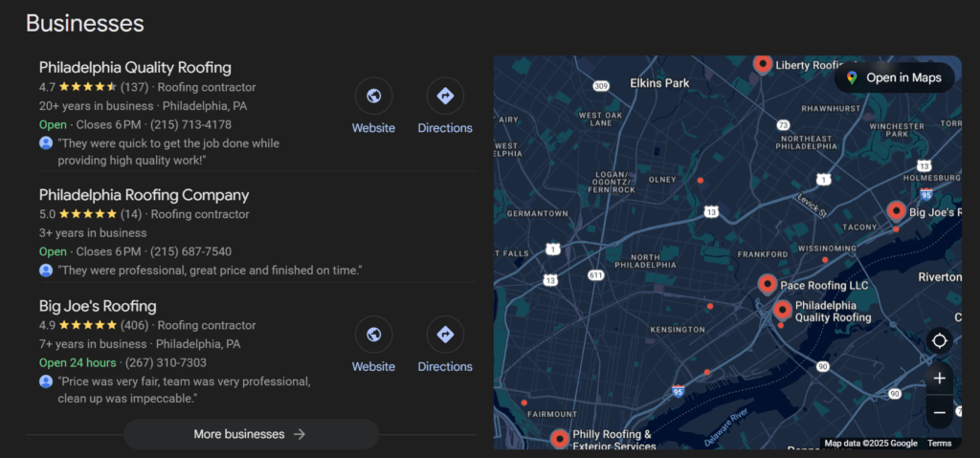Click "20+ years in business" text
The width and height of the screenshot is (980, 458).
97,106
